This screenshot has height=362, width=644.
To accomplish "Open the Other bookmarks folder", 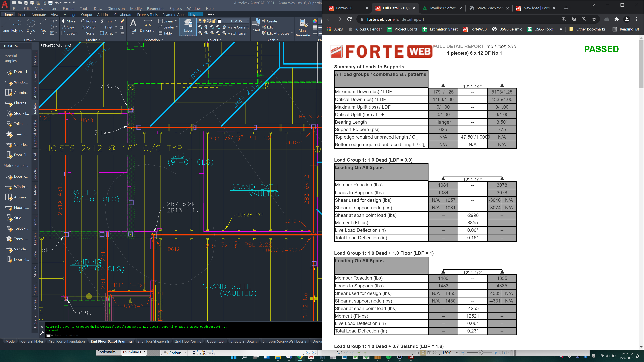I will tap(587, 29).
